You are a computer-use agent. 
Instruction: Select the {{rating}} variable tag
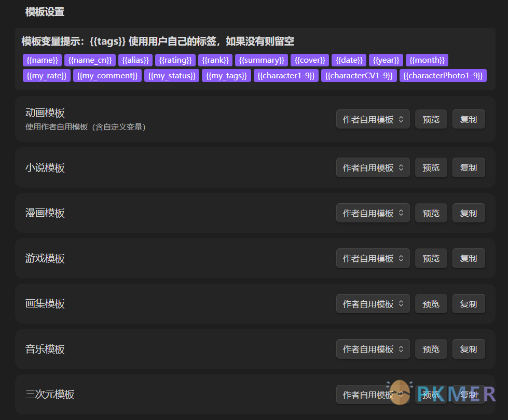coord(175,60)
